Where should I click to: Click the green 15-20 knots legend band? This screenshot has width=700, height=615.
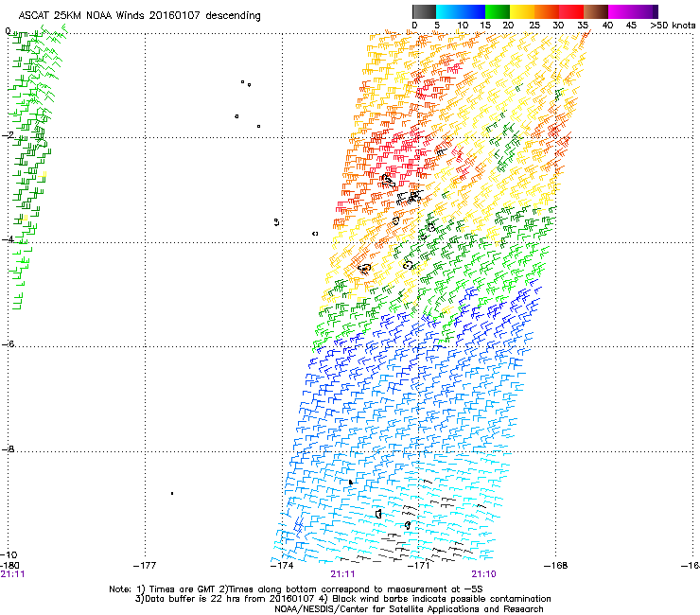pos(498,11)
